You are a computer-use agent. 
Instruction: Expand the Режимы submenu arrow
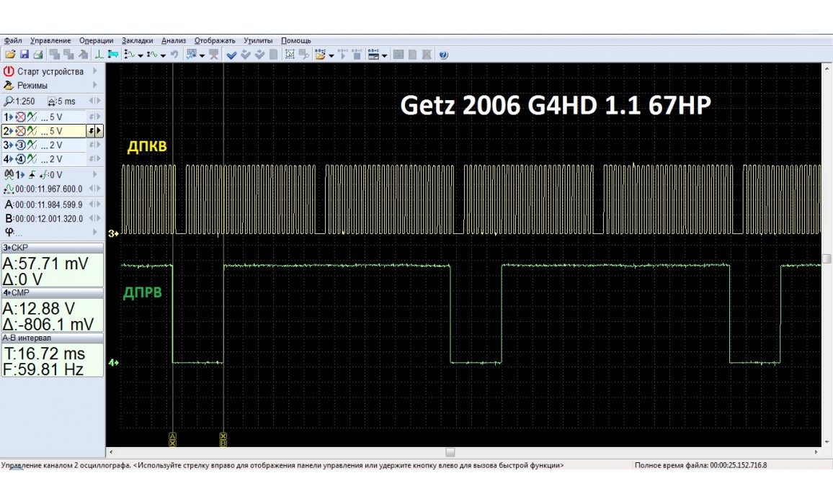click(94, 85)
